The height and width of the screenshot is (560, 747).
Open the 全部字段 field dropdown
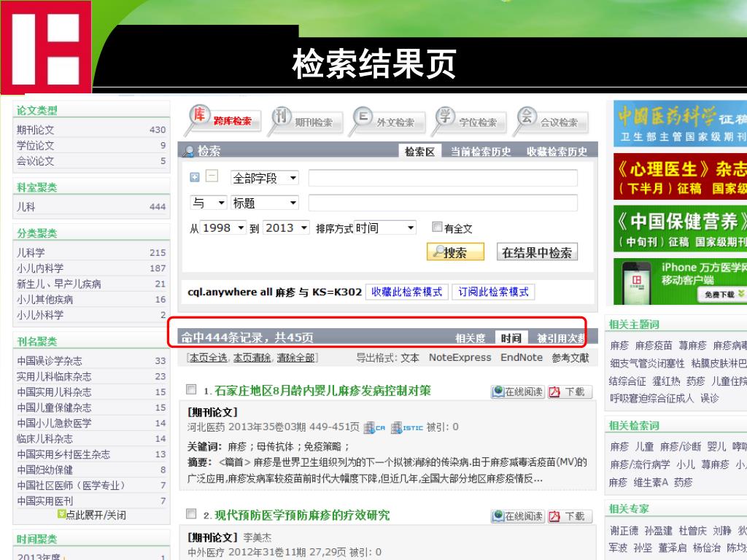pos(264,178)
